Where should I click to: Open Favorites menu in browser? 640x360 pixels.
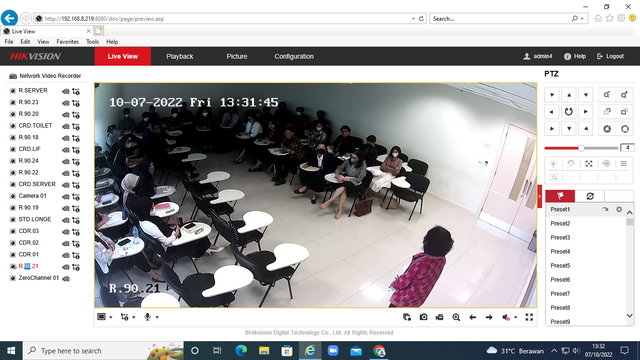coord(67,42)
